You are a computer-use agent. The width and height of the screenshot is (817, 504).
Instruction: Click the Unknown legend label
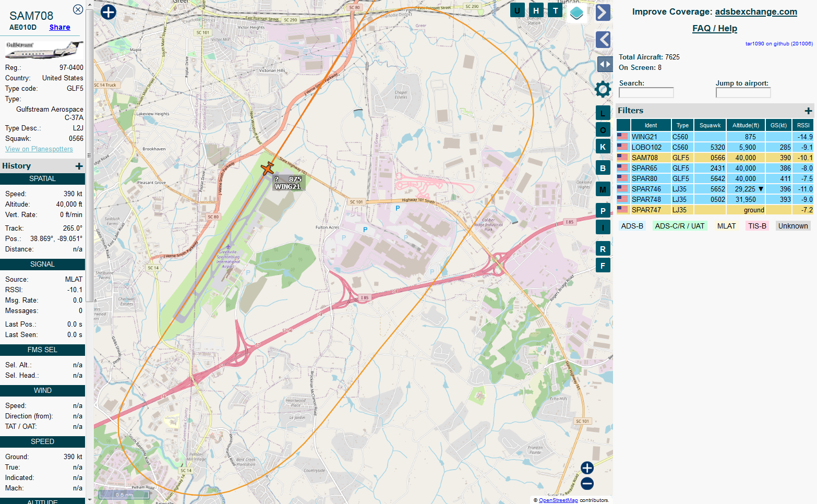793,226
